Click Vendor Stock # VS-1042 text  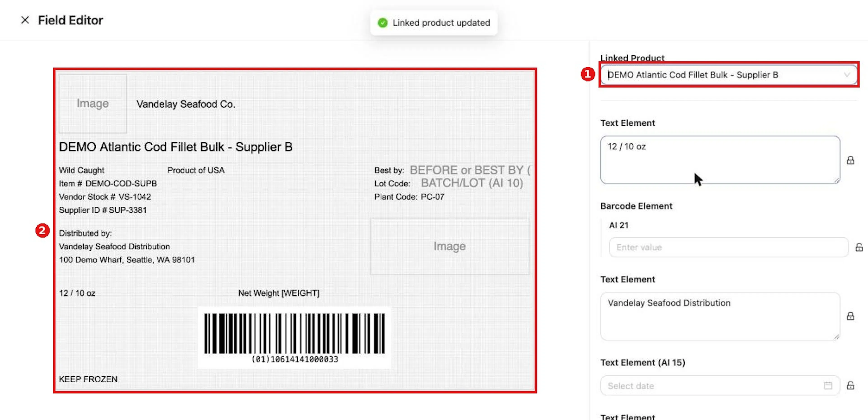click(x=105, y=197)
